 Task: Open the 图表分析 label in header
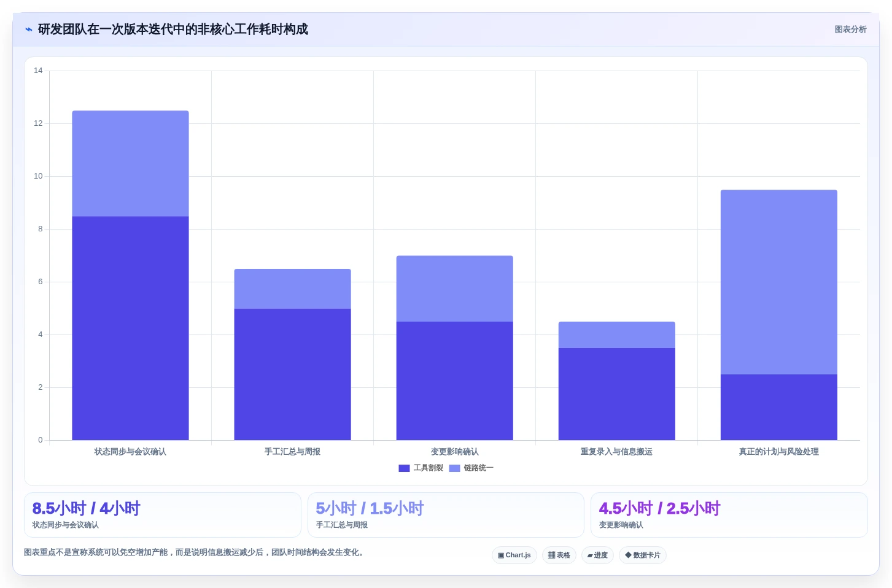850,29
